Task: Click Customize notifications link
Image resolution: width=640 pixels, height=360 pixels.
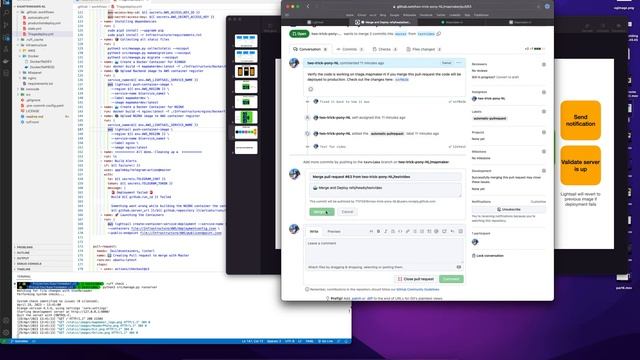Action: [x=538, y=202]
